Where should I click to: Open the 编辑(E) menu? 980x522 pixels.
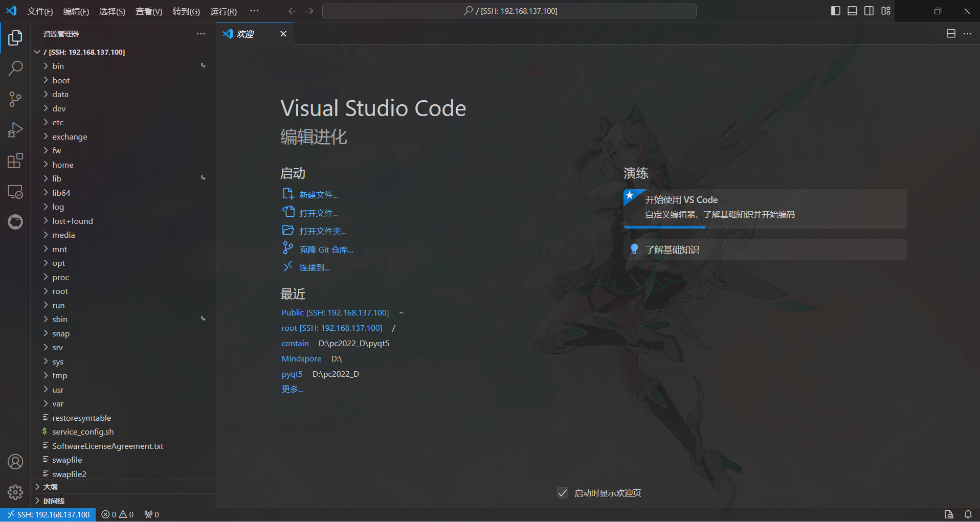pyautogui.click(x=76, y=11)
